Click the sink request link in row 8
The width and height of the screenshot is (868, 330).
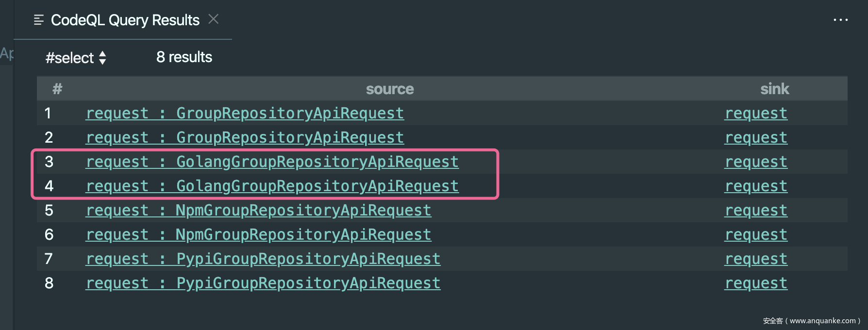pos(756,283)
